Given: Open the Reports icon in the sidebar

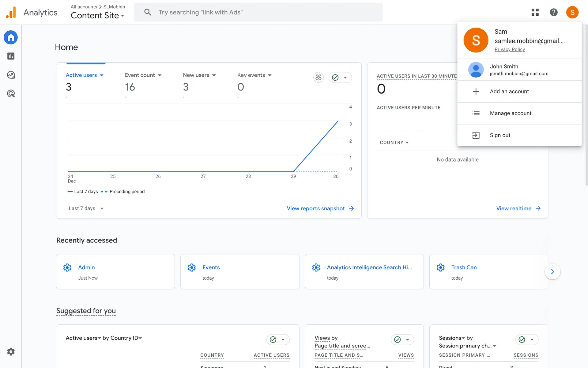Looking at the screenshot, I should (x=11, y=56).
